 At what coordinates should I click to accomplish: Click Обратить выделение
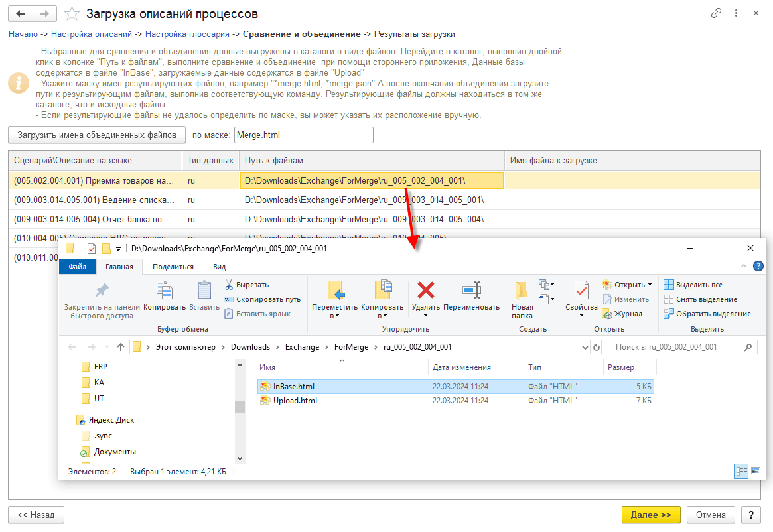pos(707,314)
